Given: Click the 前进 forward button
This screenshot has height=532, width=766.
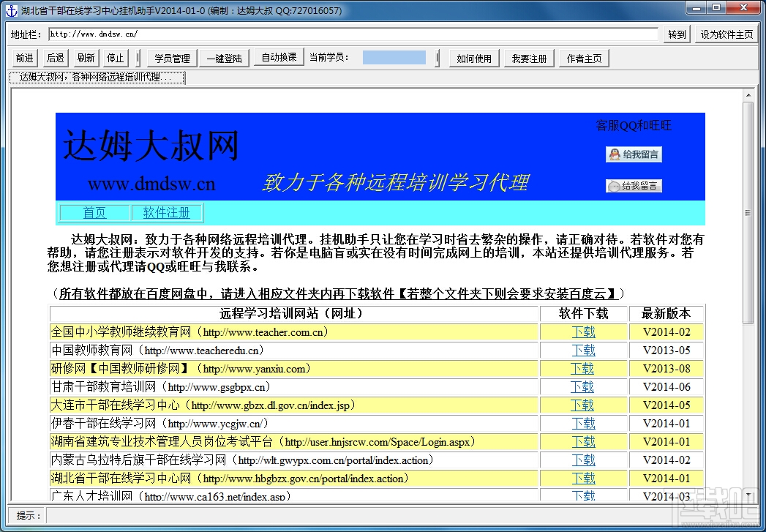Looking at the screenshot, I should click(24, 58).
